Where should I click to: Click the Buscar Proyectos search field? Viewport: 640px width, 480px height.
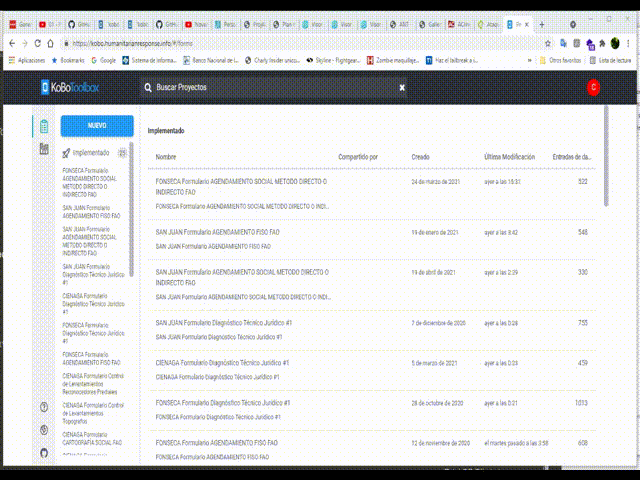pyautogui.click(x=270, y=88)
